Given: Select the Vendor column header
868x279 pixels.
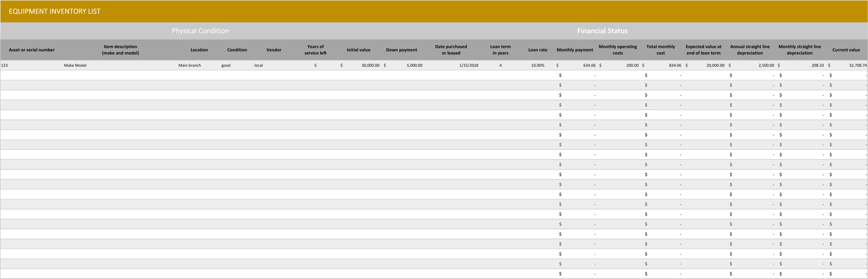Looking at the screenshot, I should (274, 50).
